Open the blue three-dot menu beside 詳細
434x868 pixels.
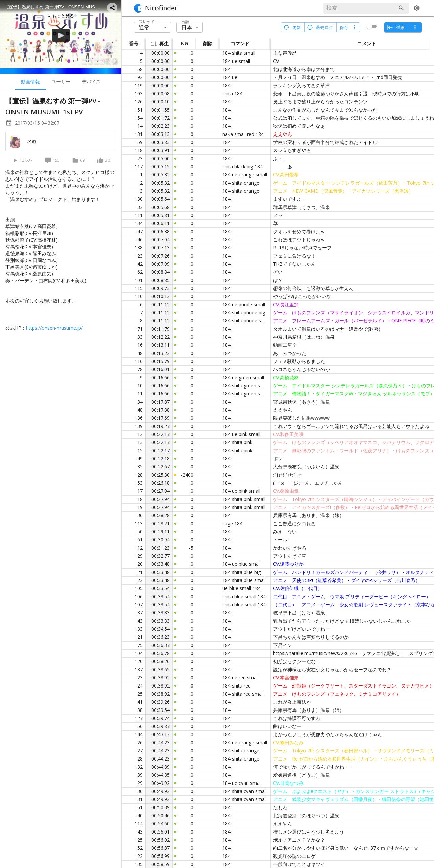coord(415,27)
